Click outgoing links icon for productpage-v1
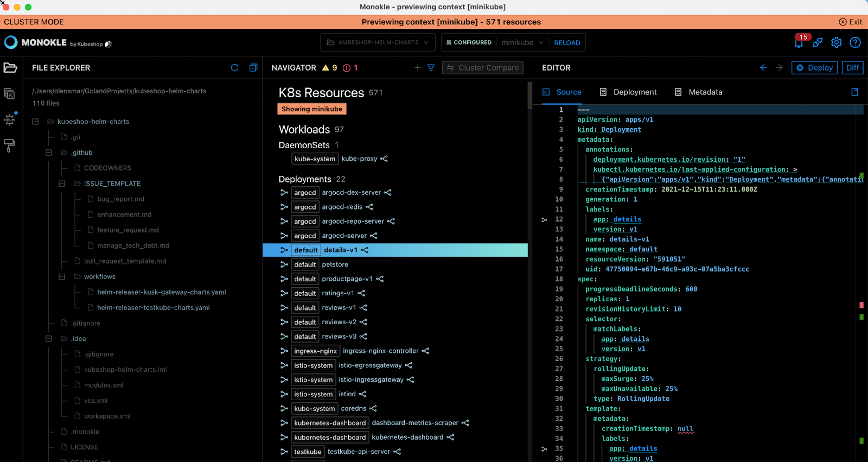This screenshot has height=462, width=868. point(380,279)
